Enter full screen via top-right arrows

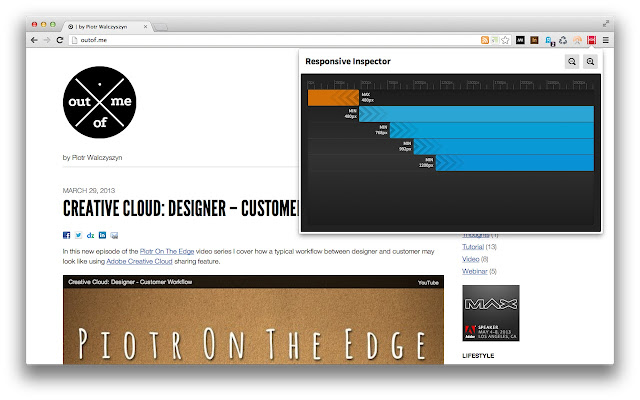(606, 24)
